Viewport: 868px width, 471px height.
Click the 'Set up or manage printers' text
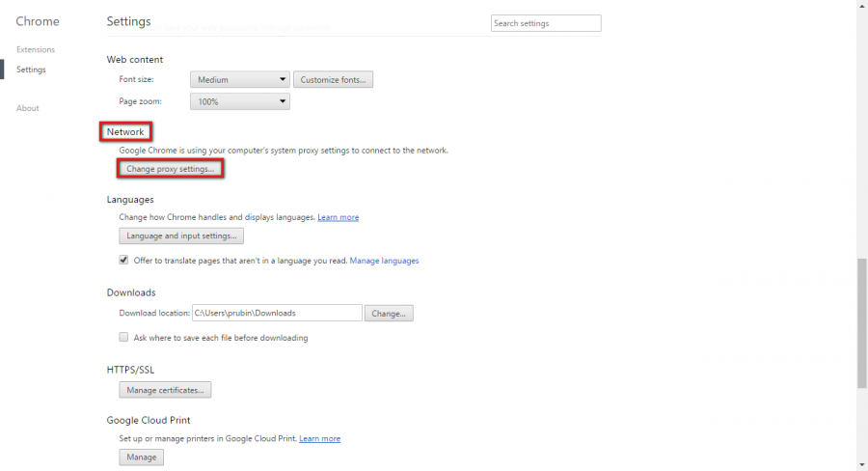(x=207, y=438)
